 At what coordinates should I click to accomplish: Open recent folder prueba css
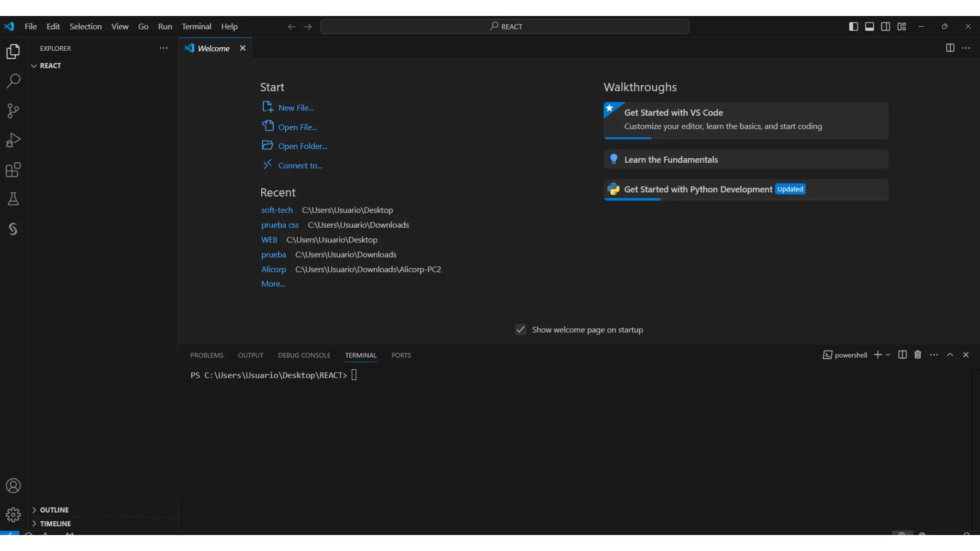[280, 225]
